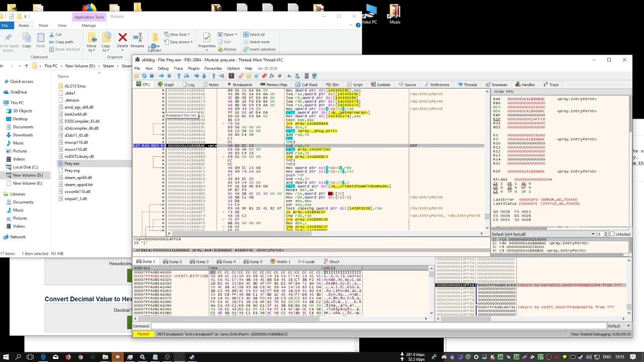The width and height of the screenshot is (644, 362).
Task: Toggle the Unlocked checkbox in registers panel
Action: coord(612,234)
